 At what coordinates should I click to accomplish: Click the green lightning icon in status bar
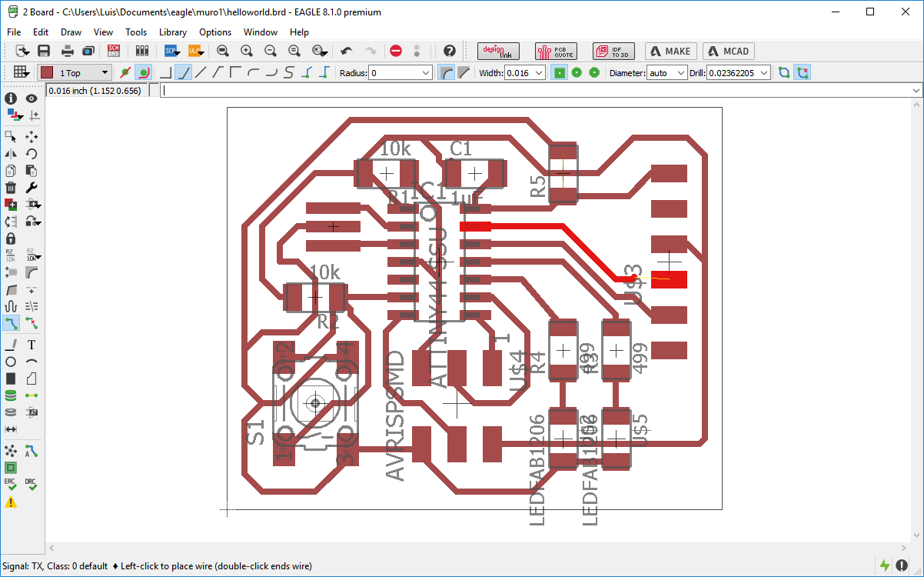click(884, 565)
